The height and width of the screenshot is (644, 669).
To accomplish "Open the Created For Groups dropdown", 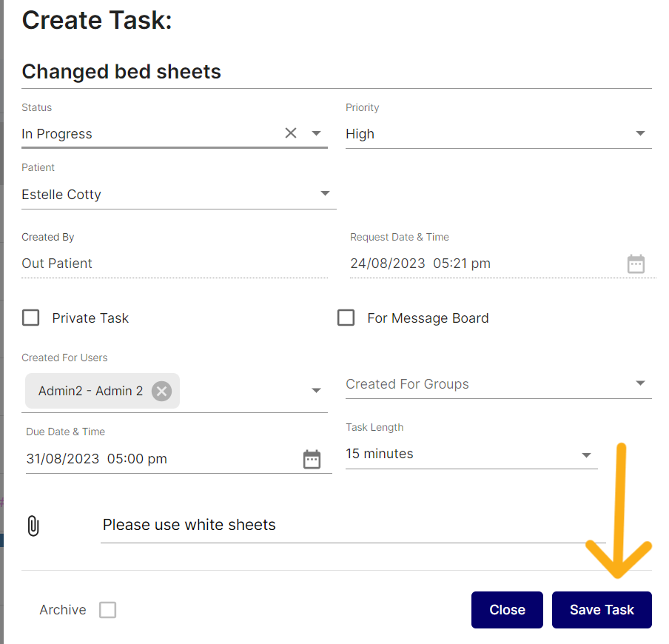I will (x=640, y=384).
